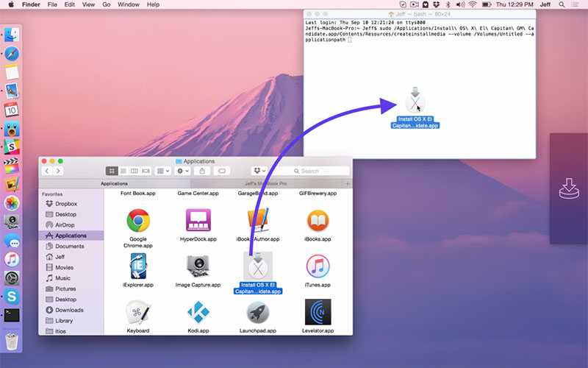Open Downloads in Finder sidebar
Viewport: 588px width, 368px height.
[x=69, y=310]
